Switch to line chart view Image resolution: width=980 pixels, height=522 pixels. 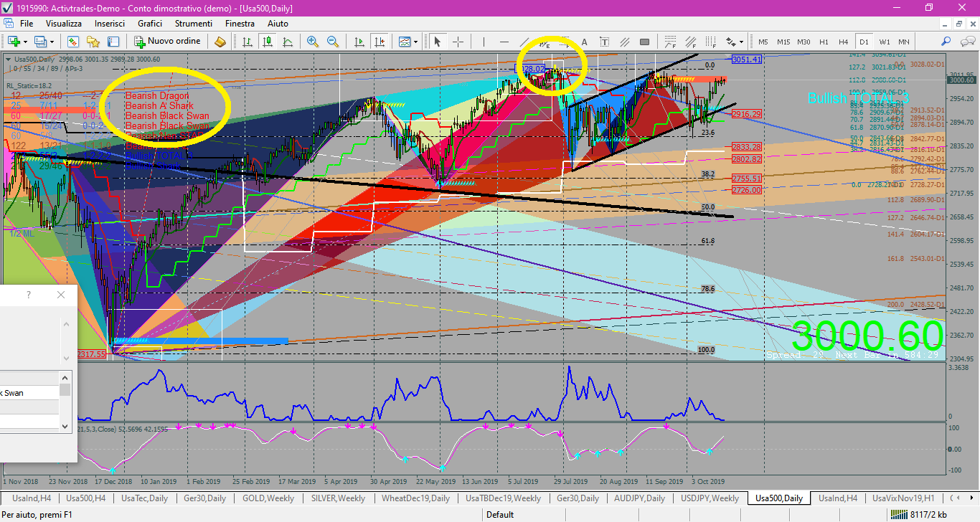pyautogui.click(x=288, y=42)
